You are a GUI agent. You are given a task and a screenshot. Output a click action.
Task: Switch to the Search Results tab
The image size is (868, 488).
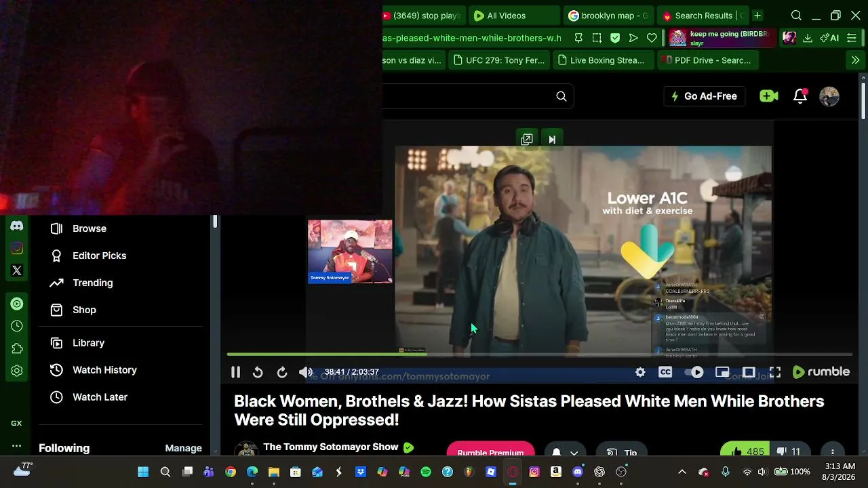click(x=702, y=16)
